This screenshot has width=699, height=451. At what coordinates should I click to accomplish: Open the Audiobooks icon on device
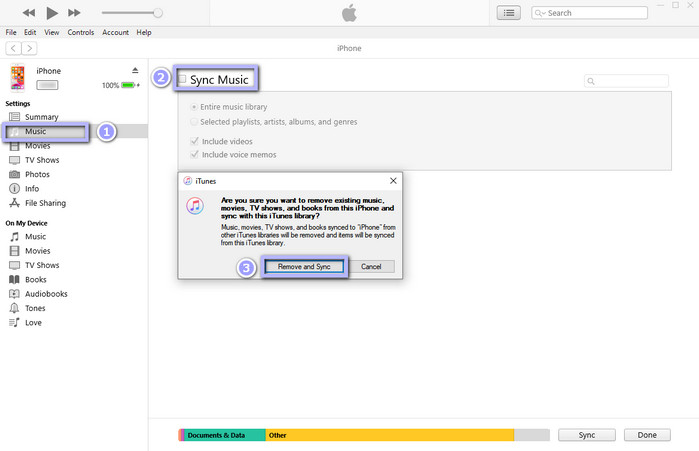[x=15, y=294]
